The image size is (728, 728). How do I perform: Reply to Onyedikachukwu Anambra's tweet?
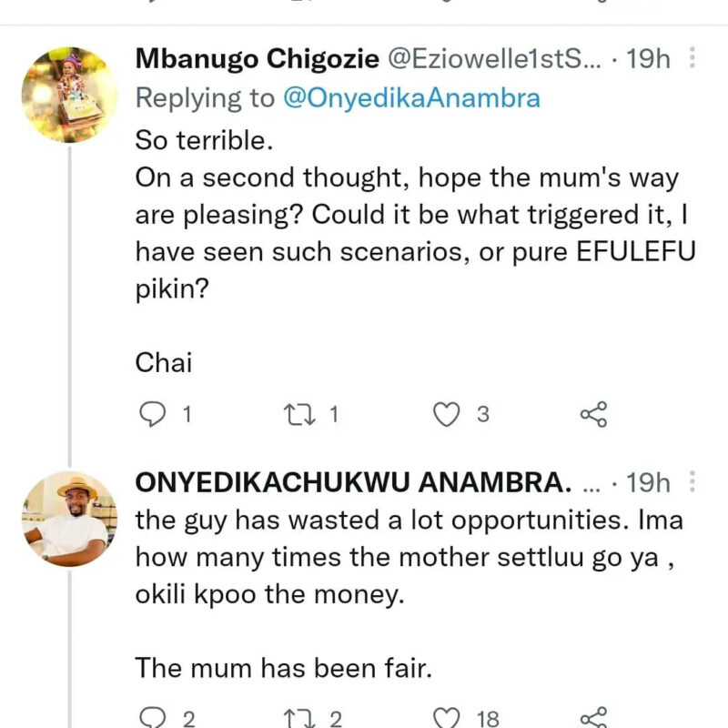[151, 719]
